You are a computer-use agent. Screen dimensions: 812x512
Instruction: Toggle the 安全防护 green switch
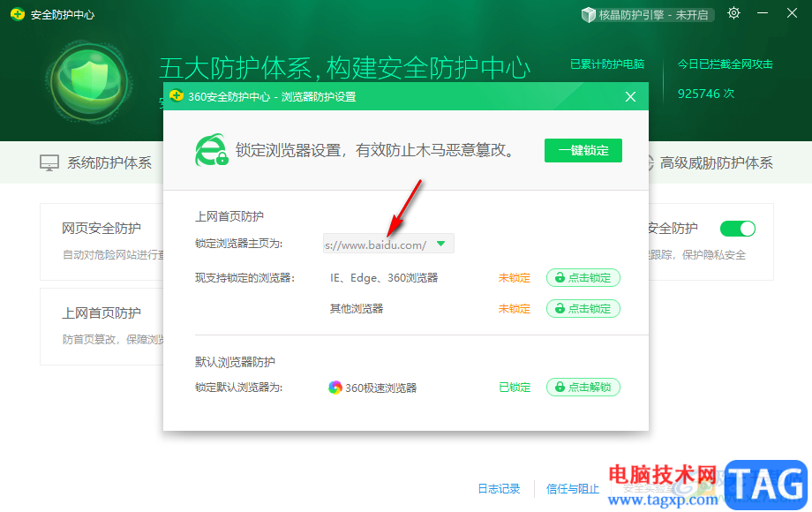(x=738, y=229)
